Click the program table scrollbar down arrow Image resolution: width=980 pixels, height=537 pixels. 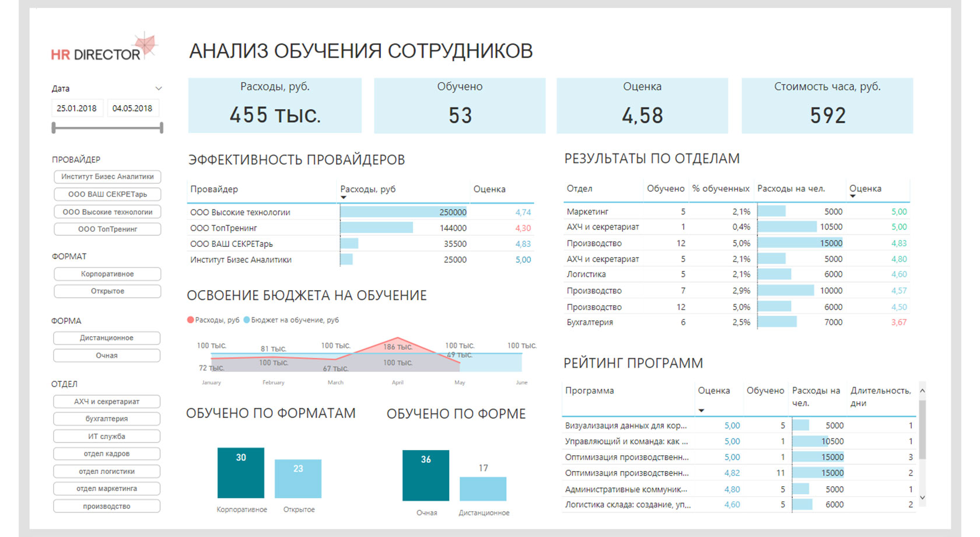tap(922, 498)
